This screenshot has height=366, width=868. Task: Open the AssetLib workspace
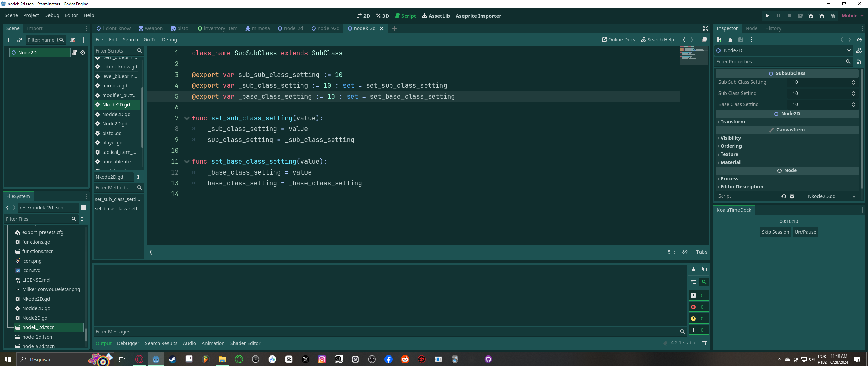click(x=436, y=16)
